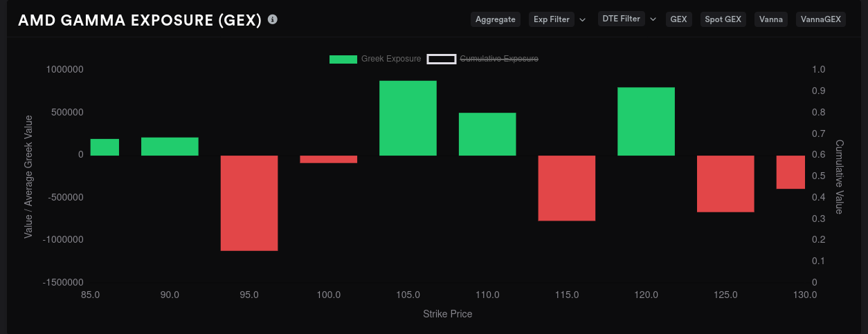Click the green bar at strike 120.0
Image resolution: width=868 pixels, height=334 pixels.
point(646,121)
